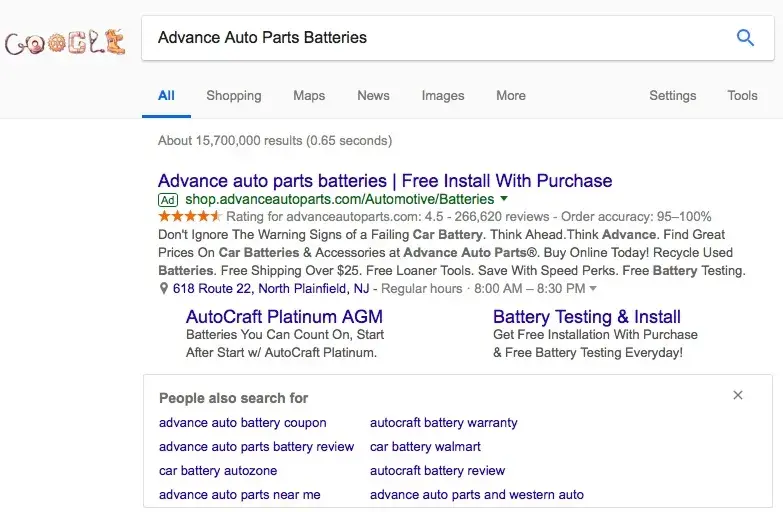
Task: Open the search Tools menu
Action: (x=742, y=95)
